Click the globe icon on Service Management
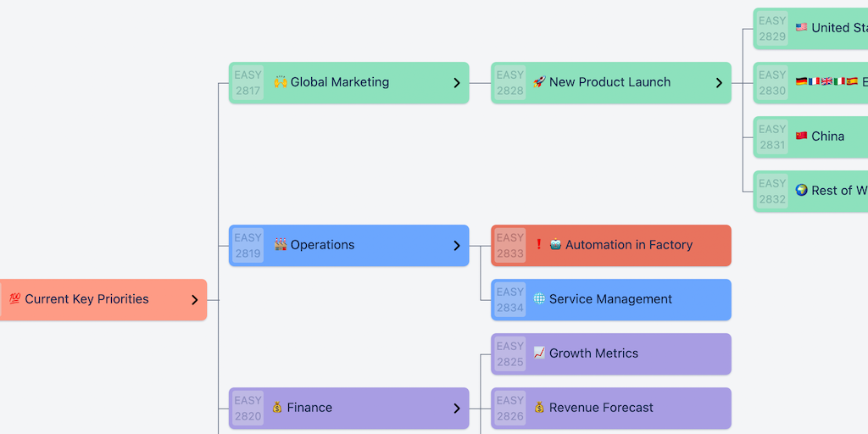Image resolution: width=868 pixels, height=434 pixels. (539, 299)
